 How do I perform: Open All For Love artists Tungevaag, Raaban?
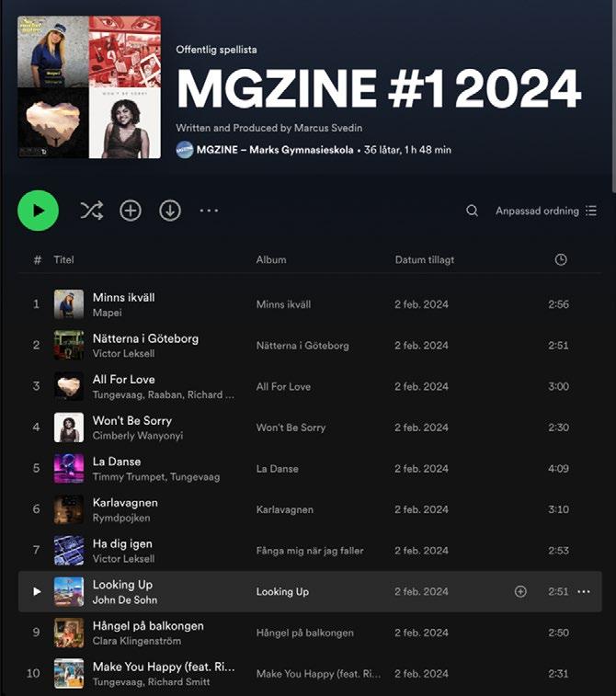[164, 394]
